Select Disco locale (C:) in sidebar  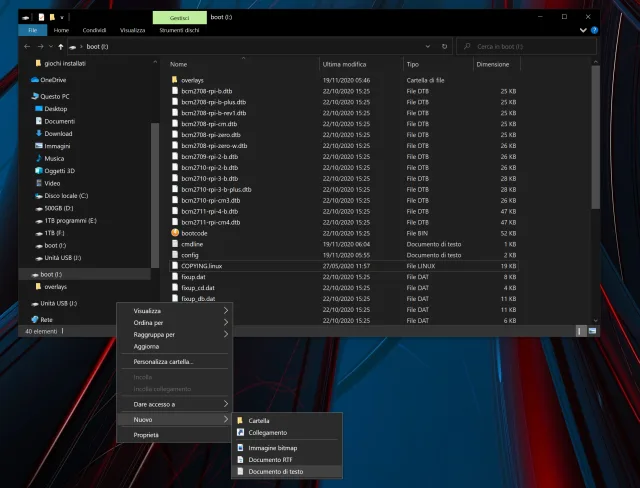pos(66,195)
